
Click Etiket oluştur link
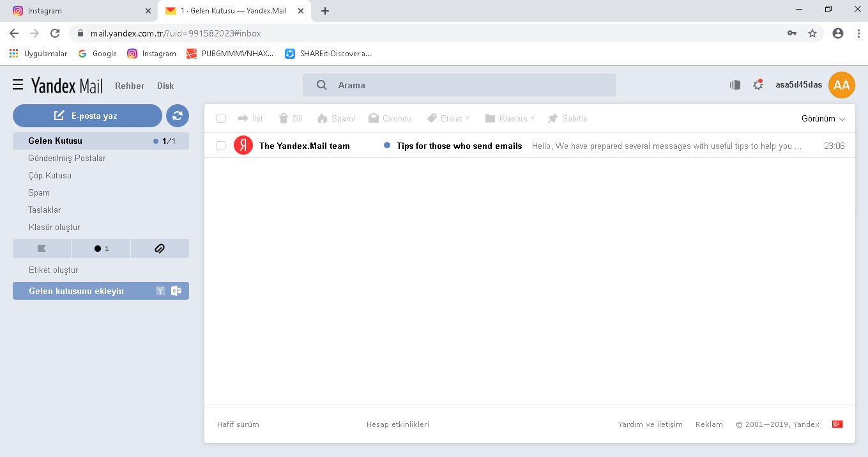click(54, 270)
